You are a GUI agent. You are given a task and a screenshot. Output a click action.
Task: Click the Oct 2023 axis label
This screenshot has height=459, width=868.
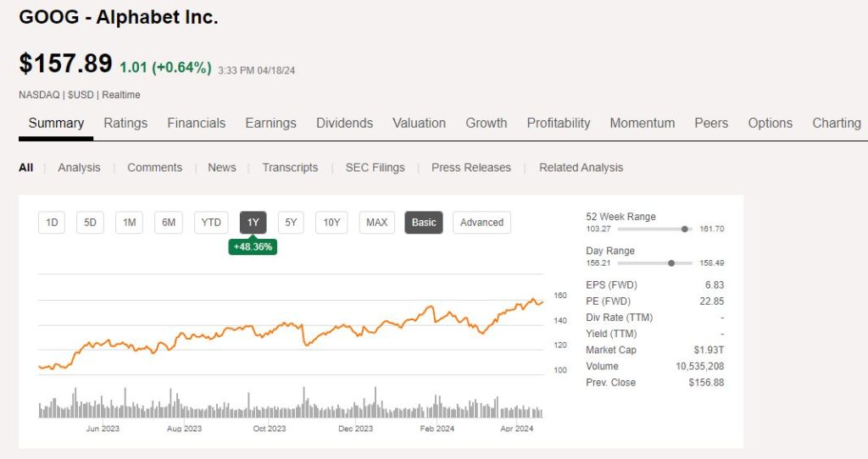pos(270,429)
